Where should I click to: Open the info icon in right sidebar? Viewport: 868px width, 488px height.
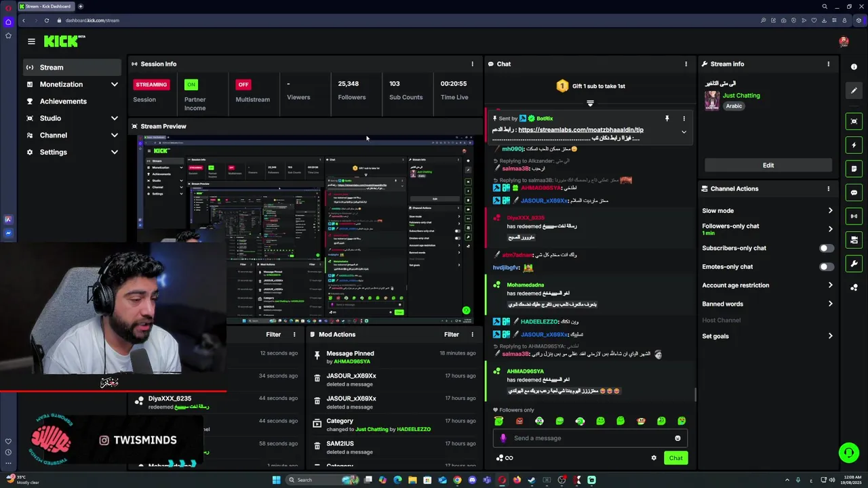(854, 66)
